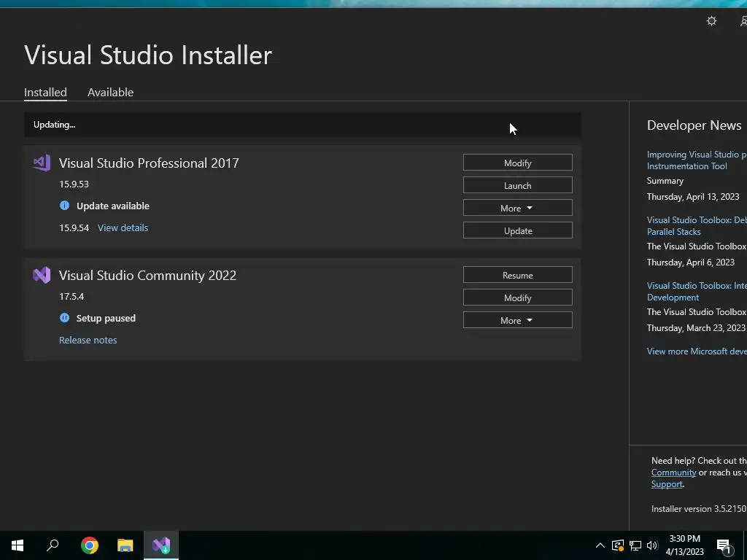The image size is (747, 560).
Task: Open taskbar search magnifier
Action: pyautogui.click(x=53, y=545)
